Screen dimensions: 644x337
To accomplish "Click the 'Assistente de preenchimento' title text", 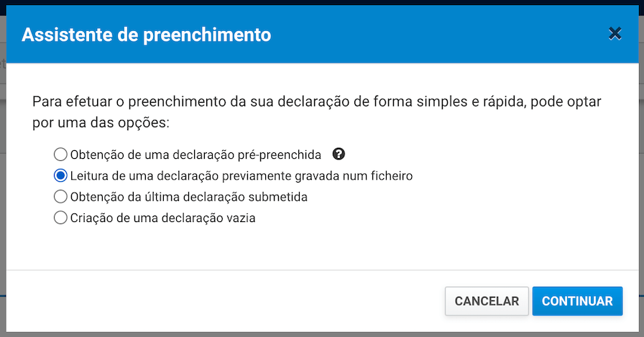I will (146, 34).
